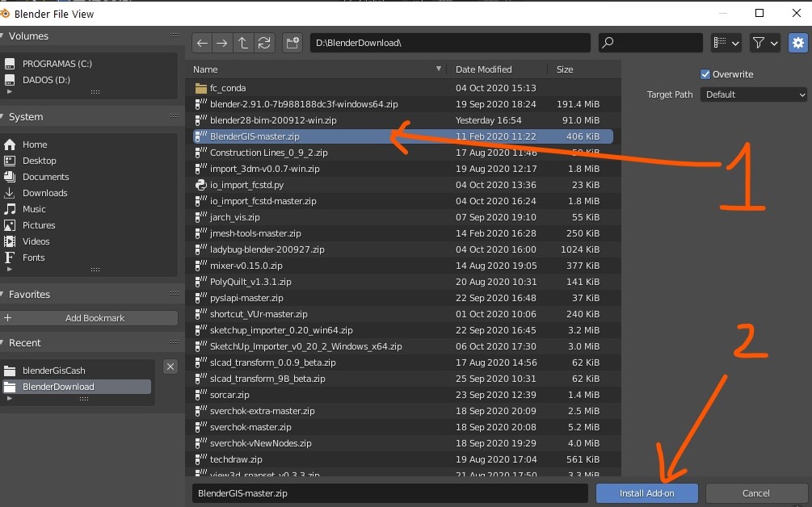Navigate up to parent directory
This screenshot has width=812, height=507.
click(243, 43)
